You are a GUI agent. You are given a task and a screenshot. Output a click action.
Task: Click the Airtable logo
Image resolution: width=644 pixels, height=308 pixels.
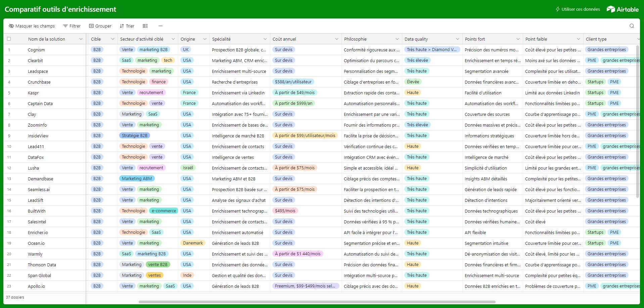(x=623, y=9)
